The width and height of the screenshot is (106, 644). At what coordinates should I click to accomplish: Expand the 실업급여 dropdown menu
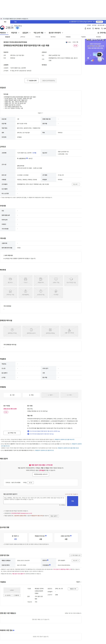26,33
